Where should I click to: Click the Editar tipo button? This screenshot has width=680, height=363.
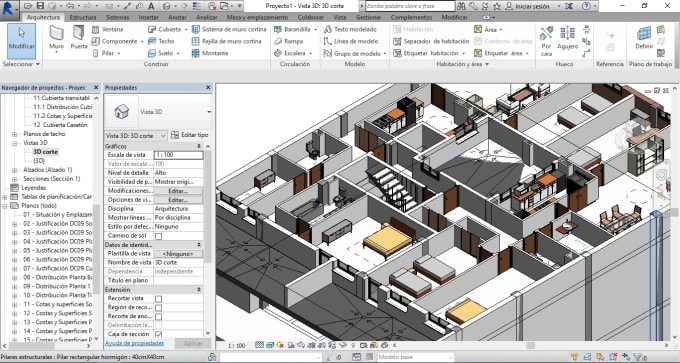point(190,135)
